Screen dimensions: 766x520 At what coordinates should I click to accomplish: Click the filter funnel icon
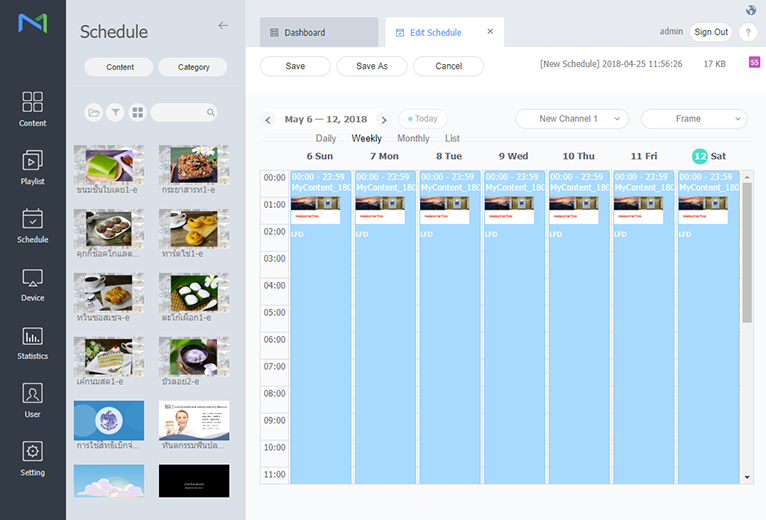[x=115, y=113]
